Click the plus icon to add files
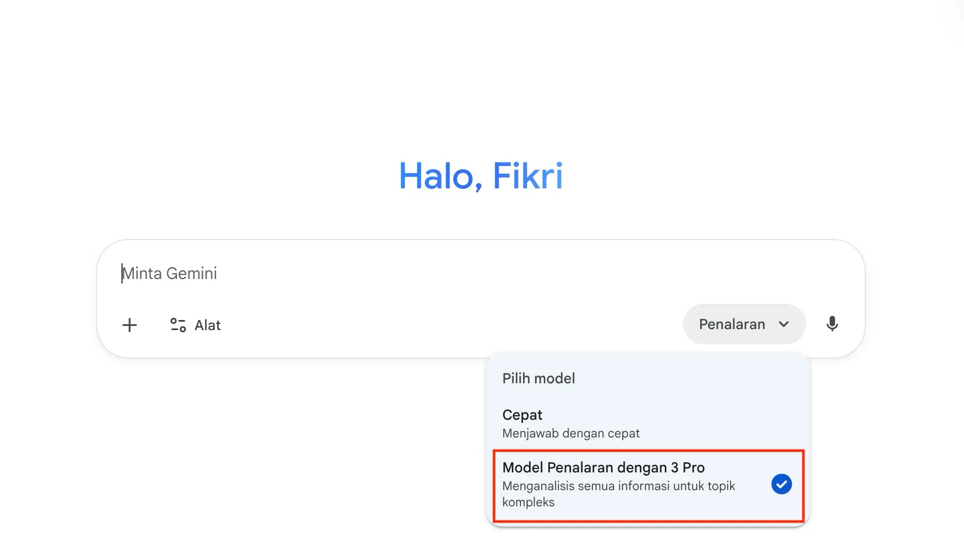Screen dimensions: 964x560 pyautogui.click(x=130, y=325)
